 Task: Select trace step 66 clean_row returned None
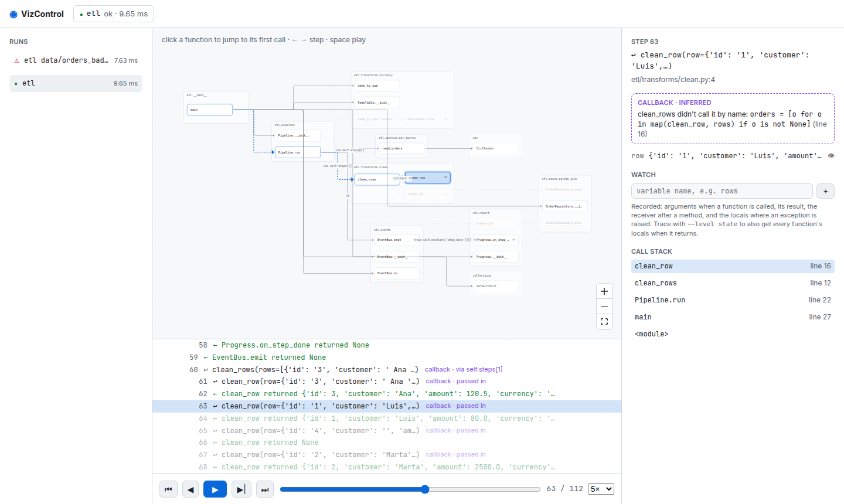tap(387, 442)
